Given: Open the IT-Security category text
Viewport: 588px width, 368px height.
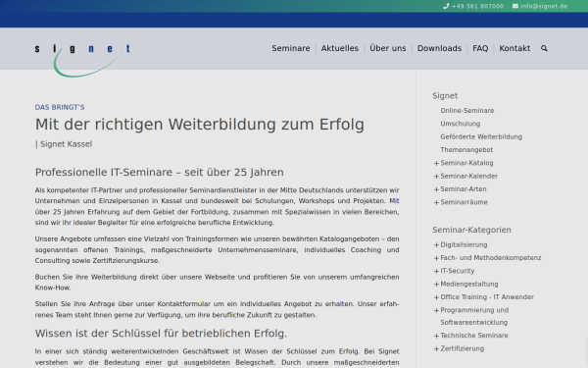Looking at the screenshot, I should point(458,271).
